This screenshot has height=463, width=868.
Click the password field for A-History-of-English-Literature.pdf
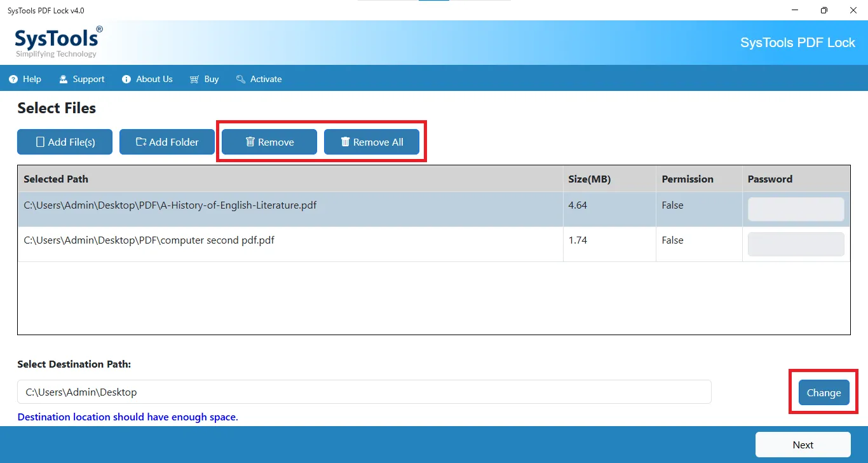point(796,209)
